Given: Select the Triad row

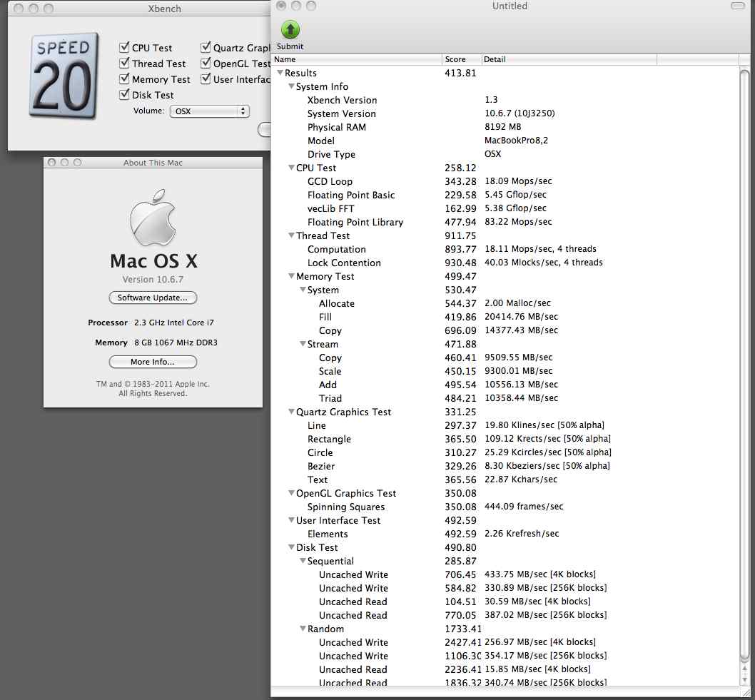Looking at the screenshot, I should [x=505, y=398].
